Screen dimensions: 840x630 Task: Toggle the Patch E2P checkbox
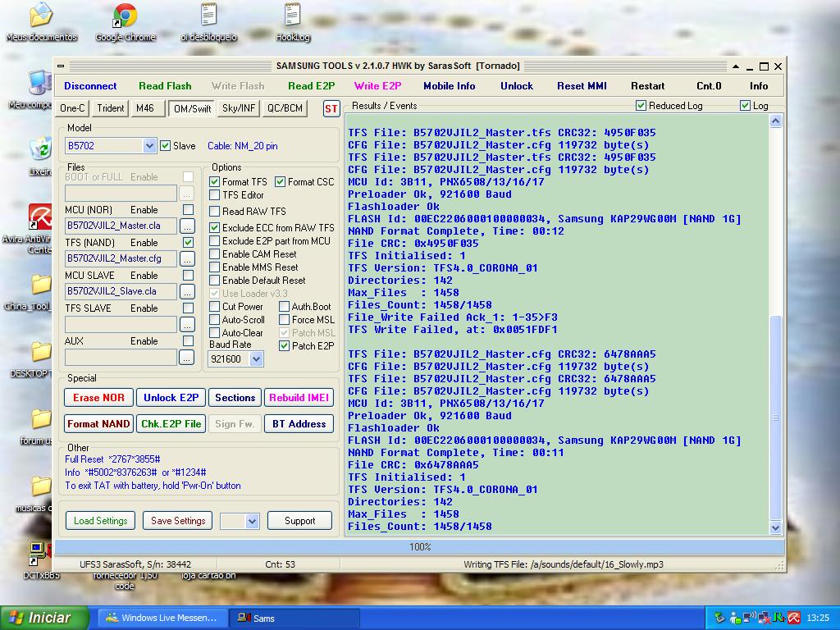tap(285, 346)
